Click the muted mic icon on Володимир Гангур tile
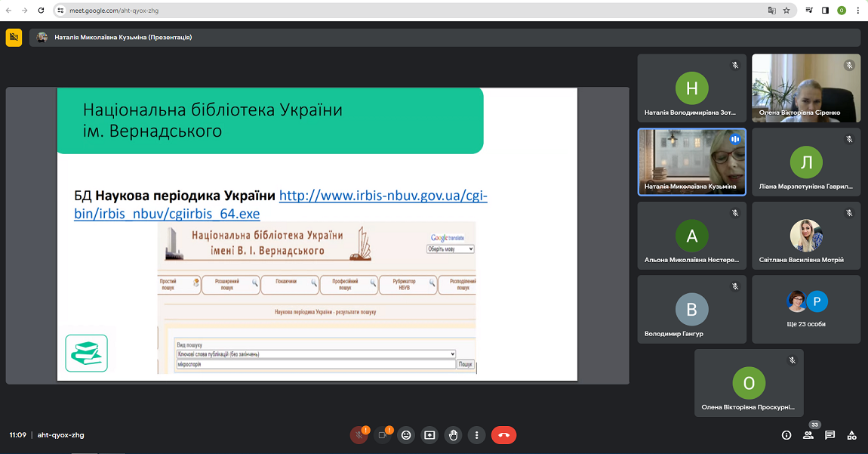 pyautogui.click(x=735, y=286)
